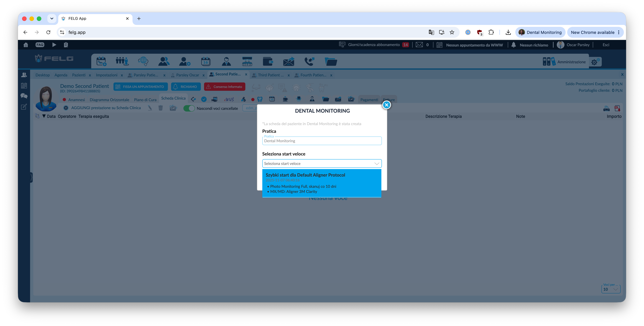Click the Pratica input field
This screenshot has height=326, width=644.
322,141
